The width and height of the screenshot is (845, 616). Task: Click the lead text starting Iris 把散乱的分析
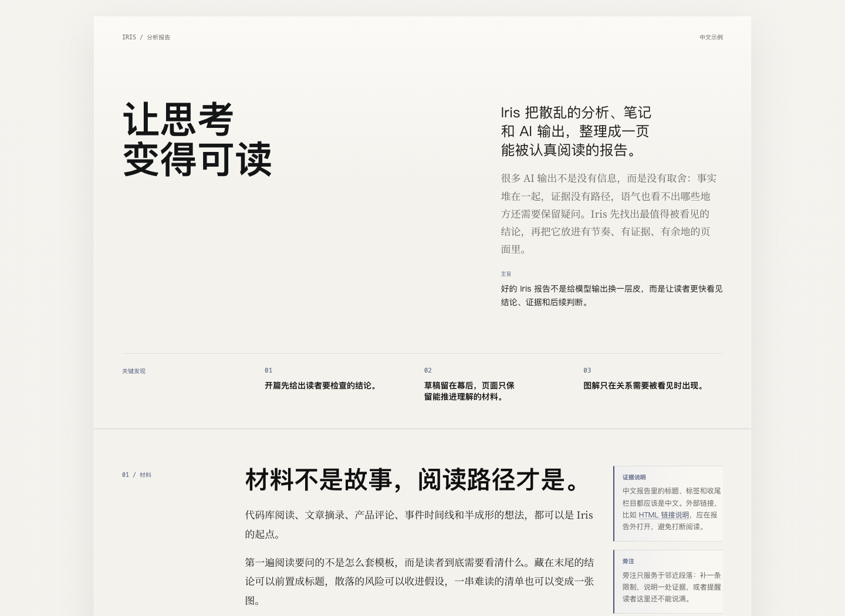pyautogui.click(x=576, y=131)
